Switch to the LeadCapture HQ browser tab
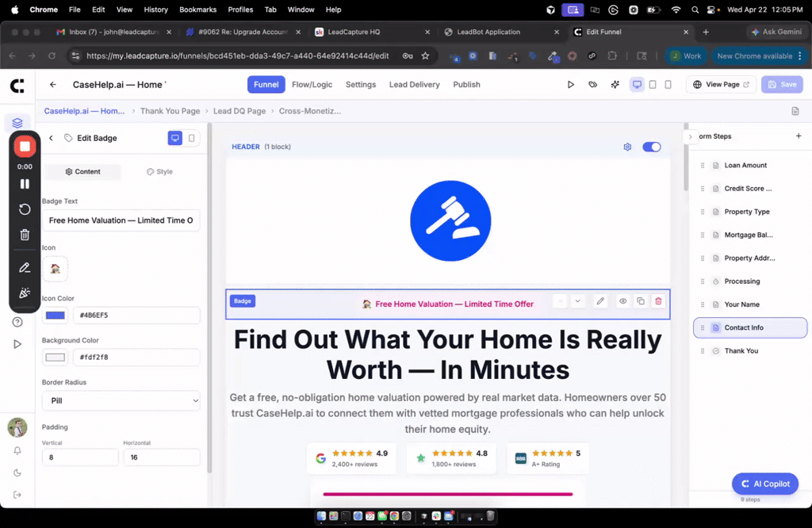The width and height of the screenshot is (812, 528). (373, 32)
